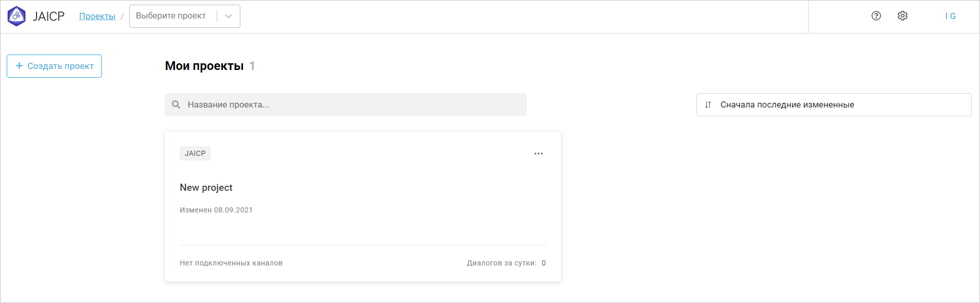This screenshot has width=980, height=303.
Task: Click the plus icon inside Создать проект button
Action: (x=20, y=66)
